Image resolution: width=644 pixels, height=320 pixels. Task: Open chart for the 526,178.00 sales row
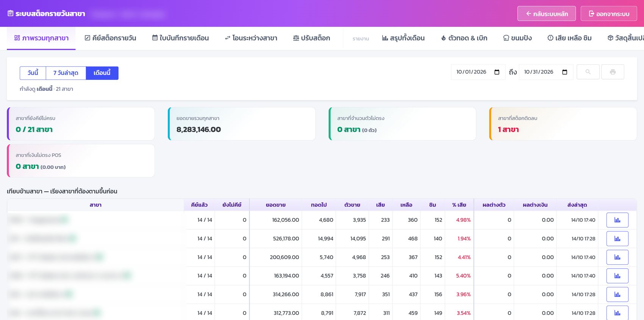[617, 239]
